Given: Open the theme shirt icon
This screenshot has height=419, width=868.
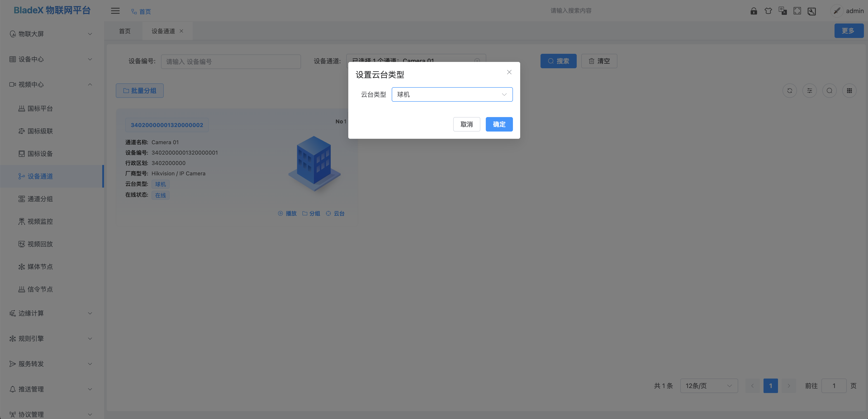Looking at the screenshot, I should coord(768,11).
